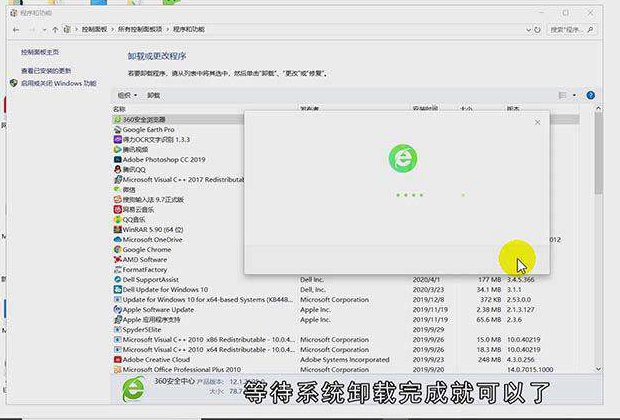Open help with the blue question mark
The width and height of the screenshot is (620, 420).
point(590,95)
